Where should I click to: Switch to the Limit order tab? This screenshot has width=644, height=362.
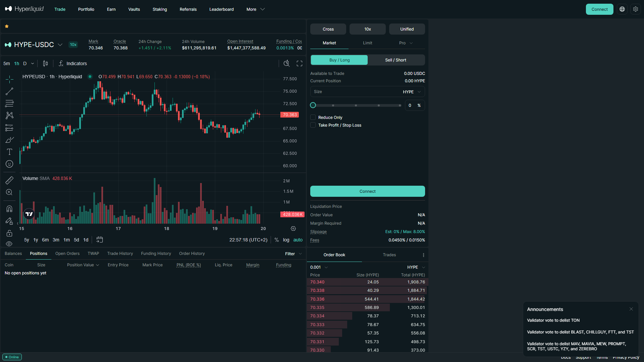click(x=368, y=43)
